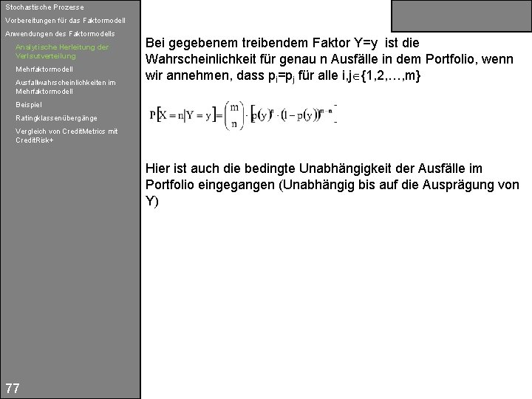
Task: Click the gray box in top-right corner
Action: 461,16
